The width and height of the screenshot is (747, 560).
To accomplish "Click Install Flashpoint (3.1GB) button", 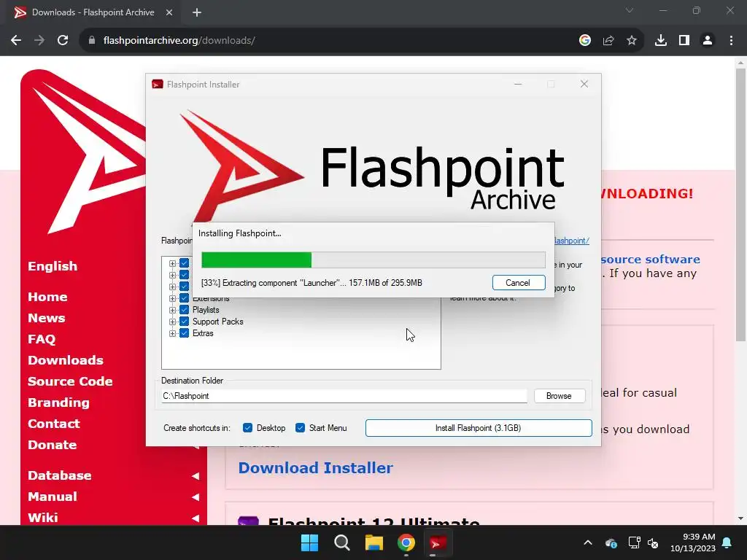I will pyautogui.click(x=479, y=427).
